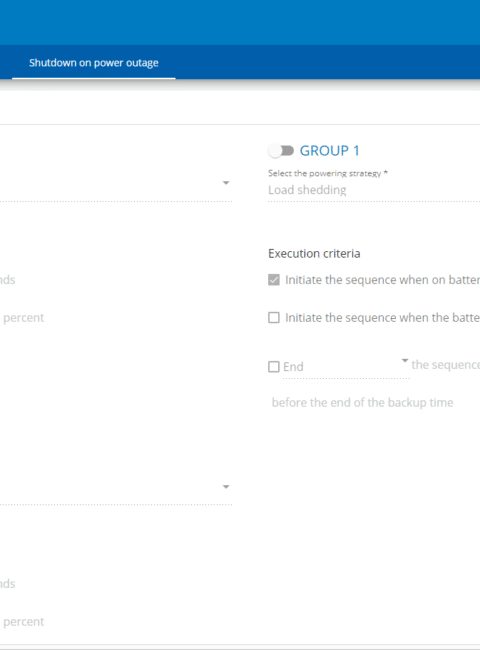This screenshot has width=480, height=650.
Task: Click the Select the powering strategy label
Action: pos(327,173)
